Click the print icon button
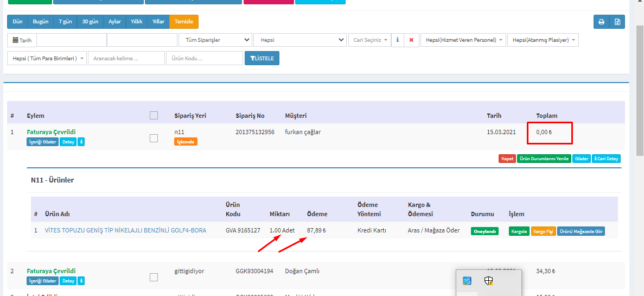 (x=601, y=22)
